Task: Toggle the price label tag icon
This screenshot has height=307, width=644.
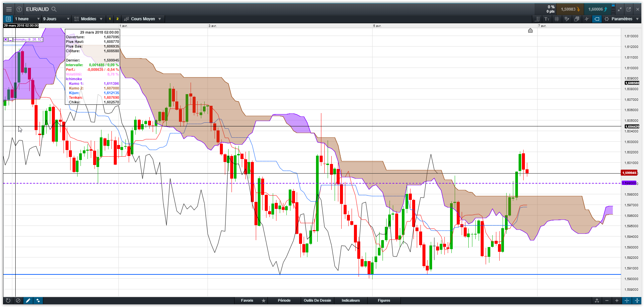Action: pos(597,19)
